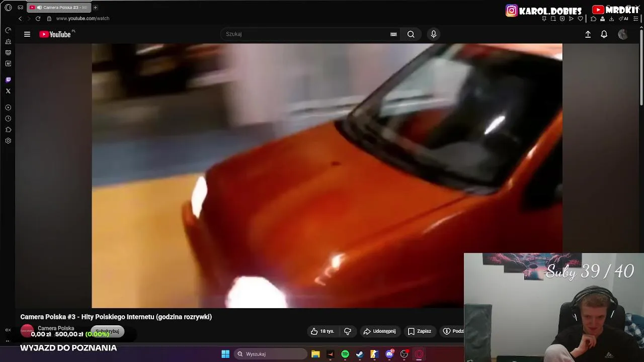Open GX Control speedometer in sidebar
The image size is (644, 362).
pyautogui.click(x=8, y=31)
